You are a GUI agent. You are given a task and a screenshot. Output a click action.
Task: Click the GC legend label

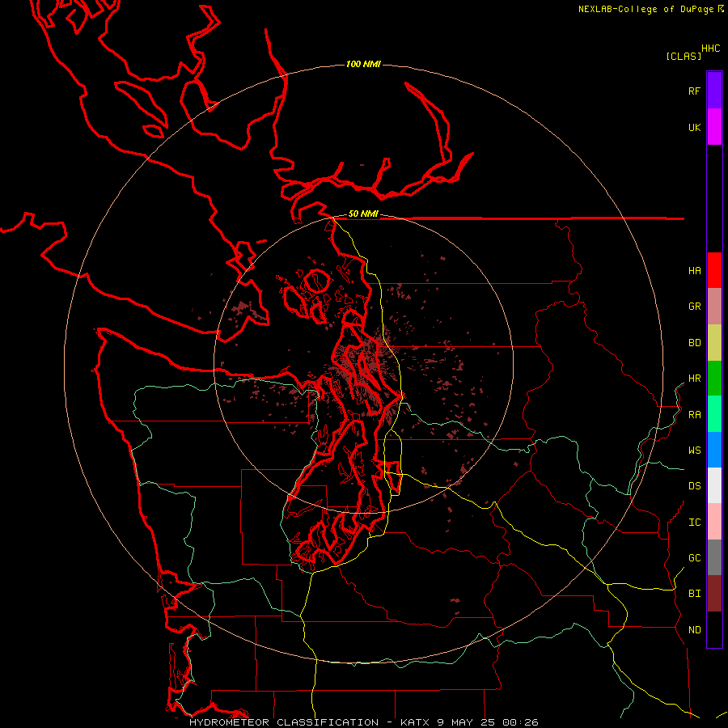tap(694, 558)
